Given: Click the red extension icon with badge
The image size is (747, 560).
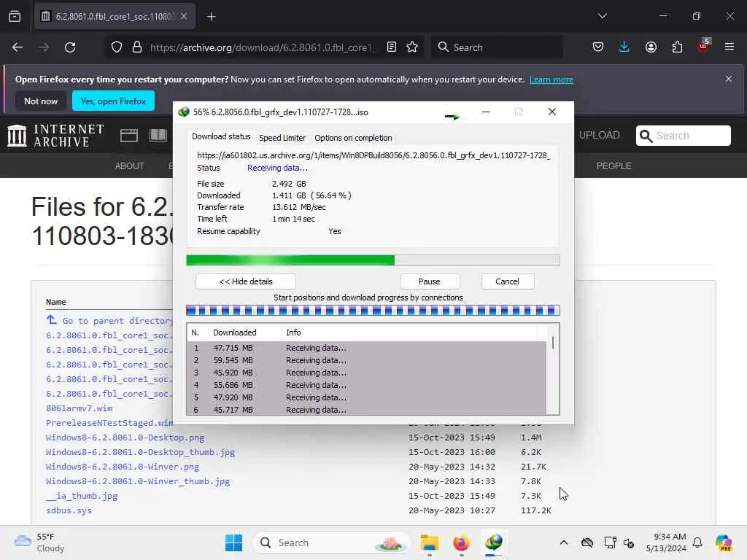Looking at the screenshot, I should pos(704,46).
